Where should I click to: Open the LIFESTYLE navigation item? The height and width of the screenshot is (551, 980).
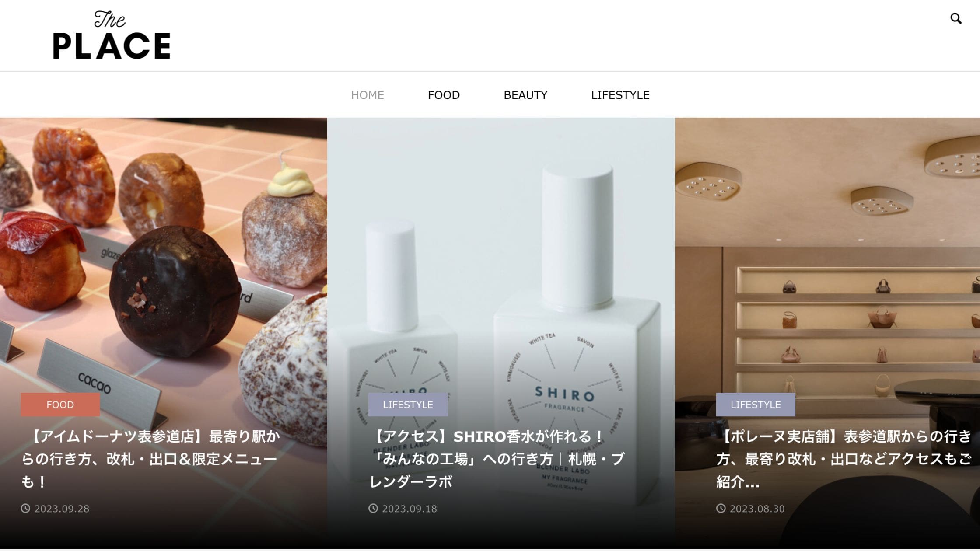click(620, 95)
